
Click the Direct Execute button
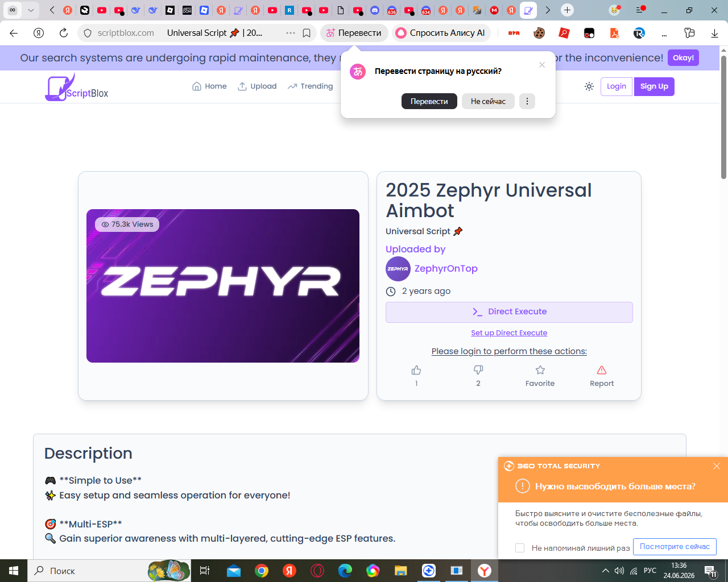coord(509,312)
